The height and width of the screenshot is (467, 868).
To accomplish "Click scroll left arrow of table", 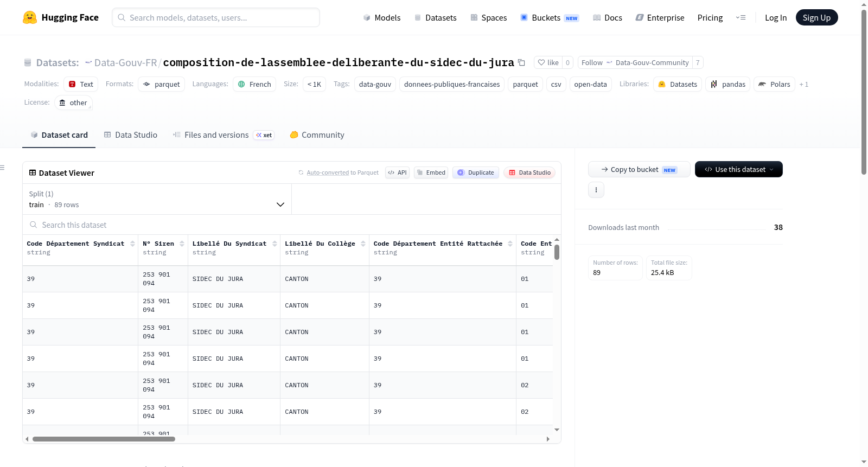I will pyautogui.click(x=27, y=439).
